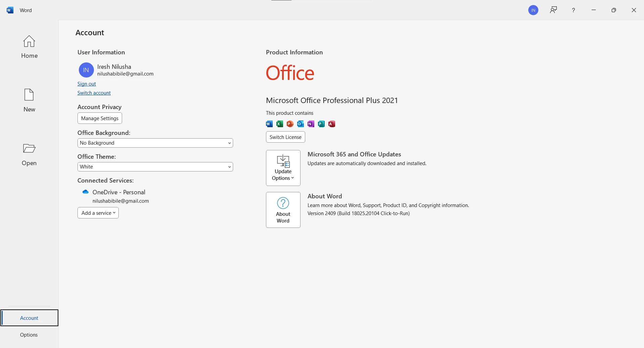644x348 pixels.
Task: Click the PowerPoint app icon under product contains
Action: 290,124
